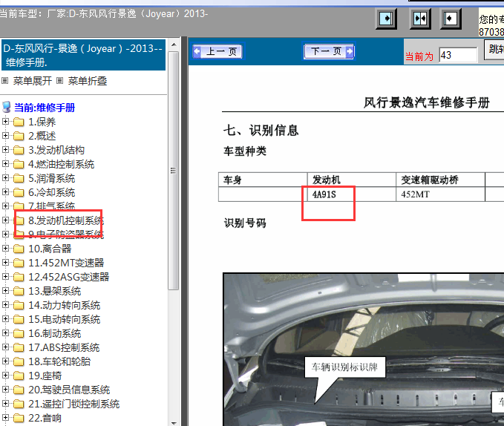This screenshot has width=504, height=426.
Task: Expand the 11.452MT变速器 tree node
Action: click(x=5, y=263)
